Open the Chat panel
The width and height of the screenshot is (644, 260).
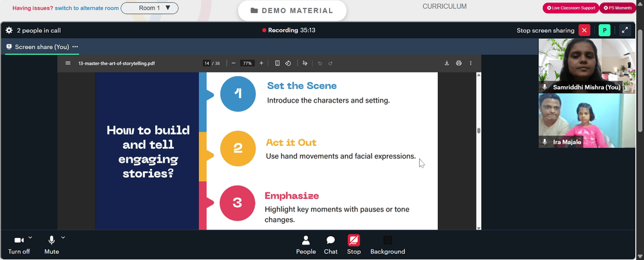[x=330, y=245]
